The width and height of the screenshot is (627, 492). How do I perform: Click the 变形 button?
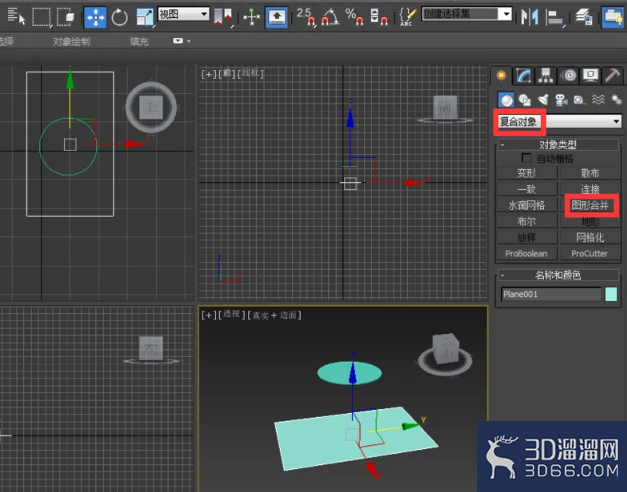(x=527, y=173)
